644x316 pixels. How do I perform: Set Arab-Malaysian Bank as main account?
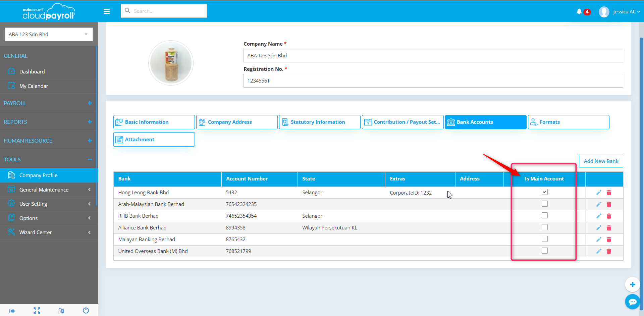(544, 204)
